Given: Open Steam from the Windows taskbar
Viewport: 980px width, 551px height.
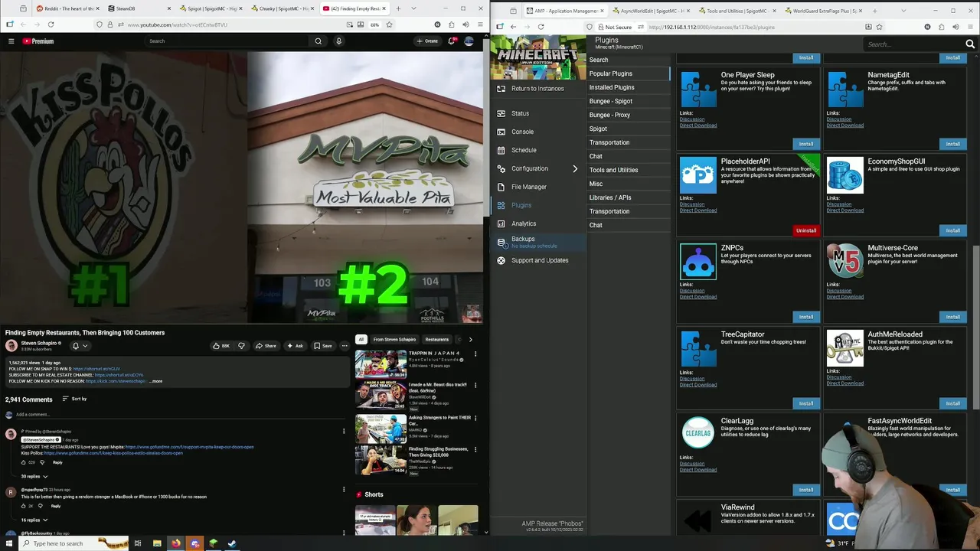Looking at the screenshot, I should coord(232,543).
